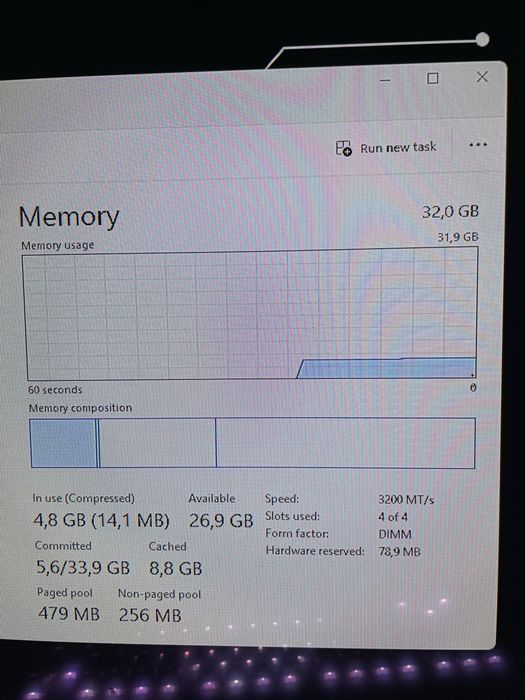Click the Run new task icon
Image resolution: width=525 pixels, height=700 pixels.
pos(344,148)
